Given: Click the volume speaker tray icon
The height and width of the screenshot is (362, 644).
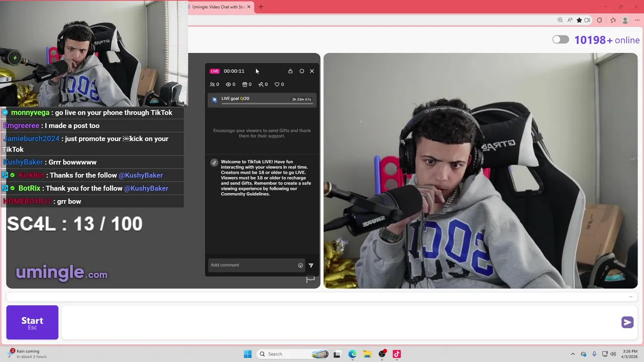Looking at the screenshot, I should coord(614,354).
